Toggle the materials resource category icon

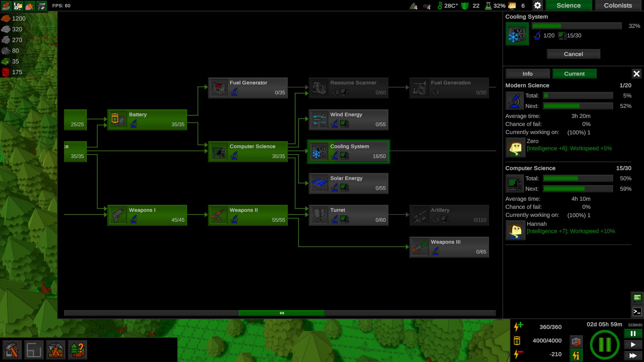coord(6,6)
